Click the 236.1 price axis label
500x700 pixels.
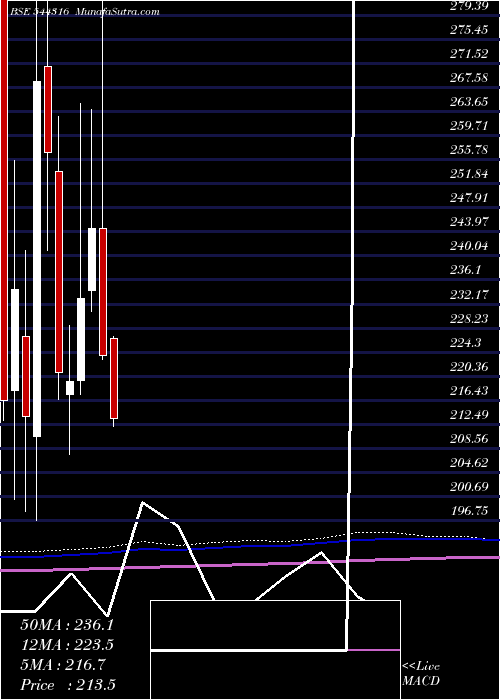click(x=467, y=270)
